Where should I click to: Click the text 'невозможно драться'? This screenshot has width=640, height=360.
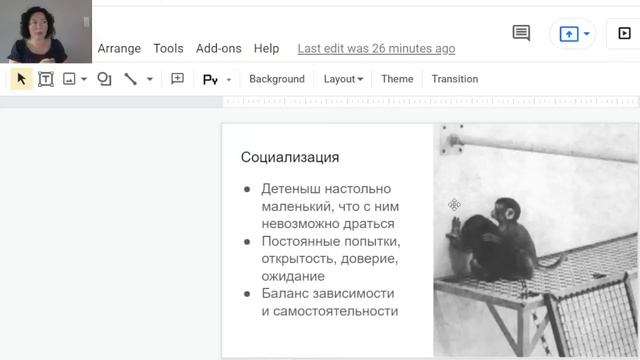point(328,224)
